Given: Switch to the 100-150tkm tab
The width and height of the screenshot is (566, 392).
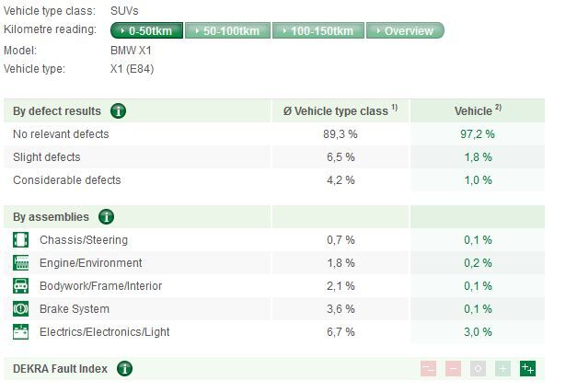Looking at the screenshot, I should 317,31.
